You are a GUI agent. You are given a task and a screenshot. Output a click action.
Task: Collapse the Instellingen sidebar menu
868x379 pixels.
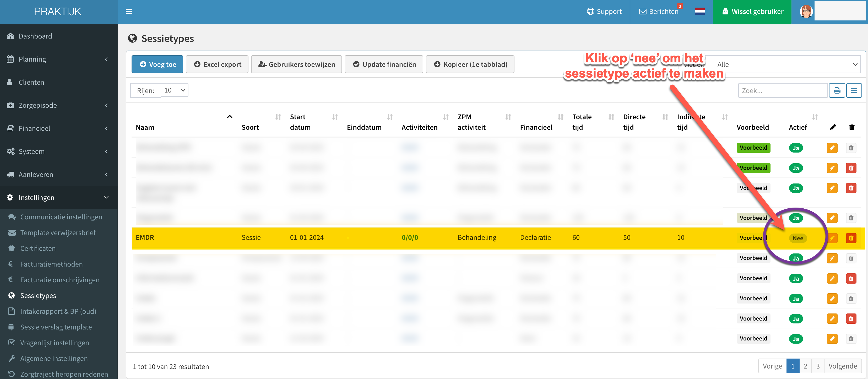point(59,198)
